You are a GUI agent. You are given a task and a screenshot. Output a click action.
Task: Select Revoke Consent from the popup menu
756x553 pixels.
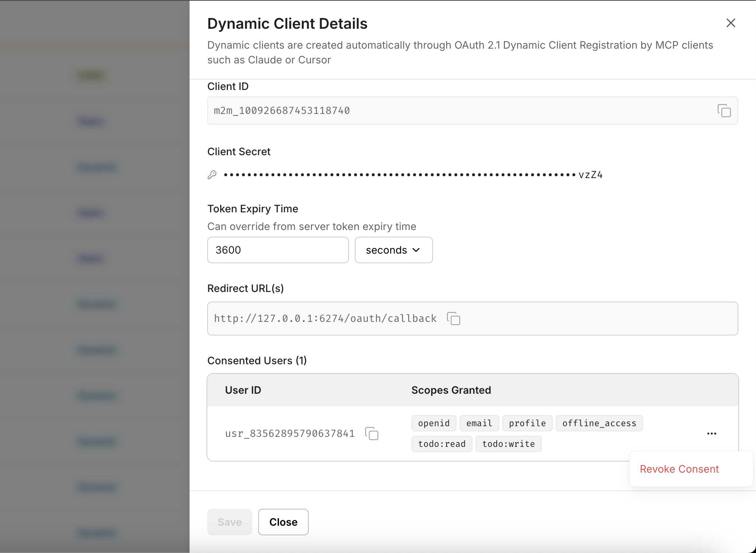pos(679,469)
